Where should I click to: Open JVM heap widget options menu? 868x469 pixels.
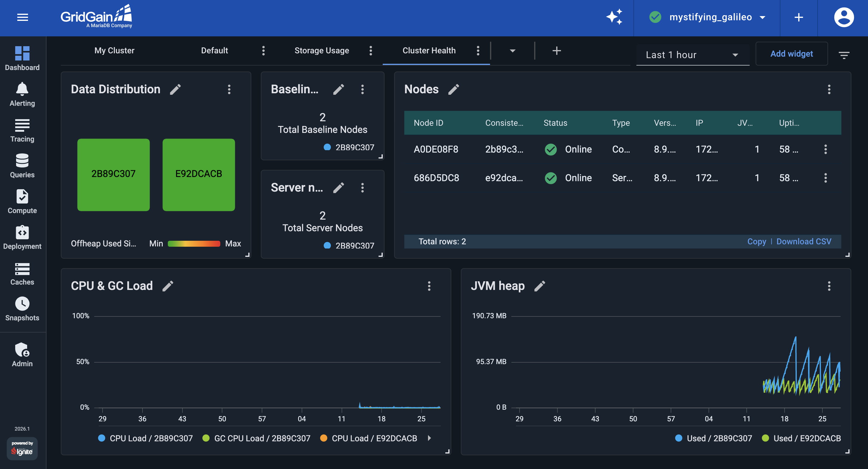coord(829,286)
